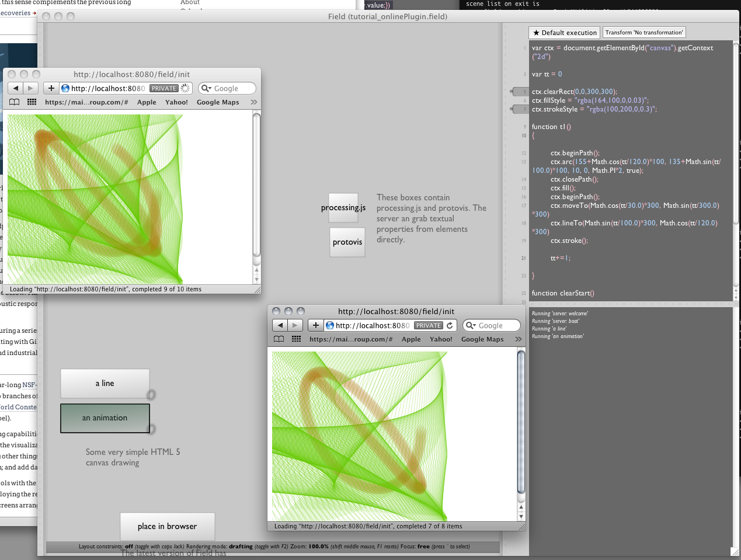Open Top Sites grid icon in lower Safari window

tap(297, 339)
